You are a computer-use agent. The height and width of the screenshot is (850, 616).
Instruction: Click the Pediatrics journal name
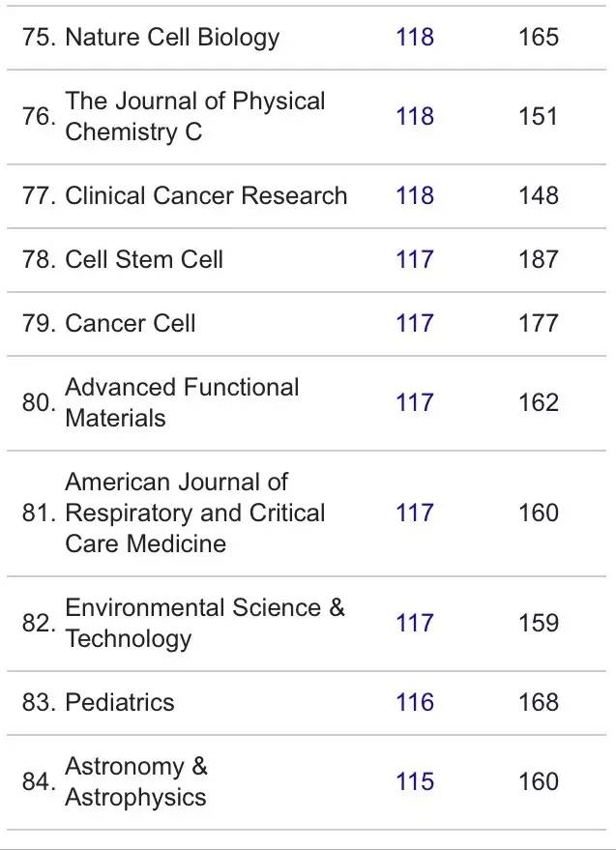119,702
